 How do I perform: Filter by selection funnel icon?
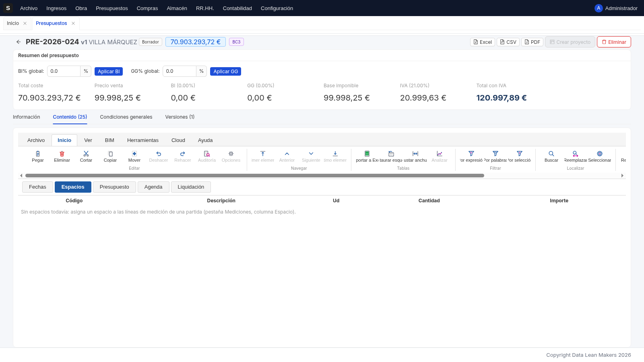[520, 154]
